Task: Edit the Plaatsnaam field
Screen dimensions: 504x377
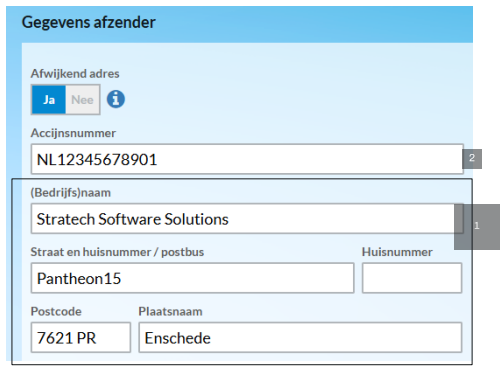Action: tap(300, 337)
